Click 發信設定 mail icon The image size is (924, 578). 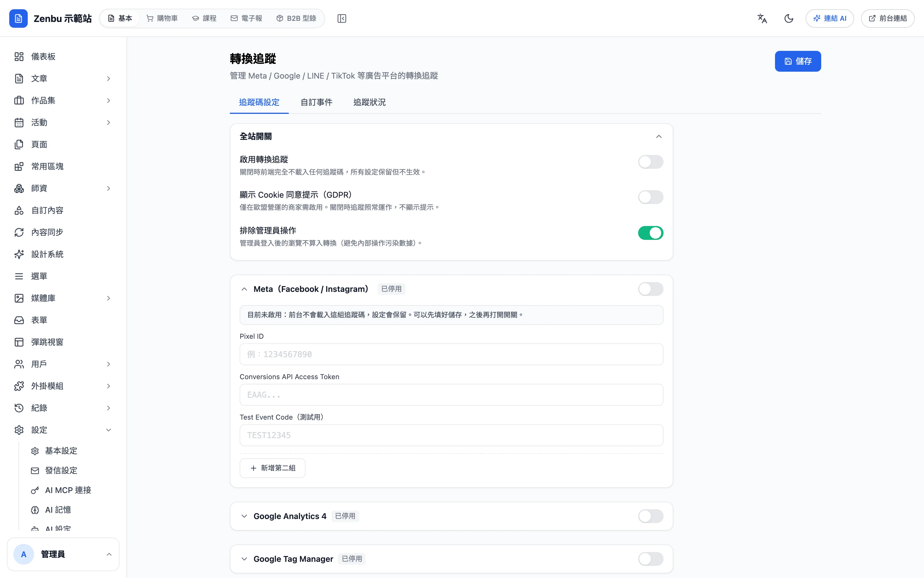(x=35, y=470)
